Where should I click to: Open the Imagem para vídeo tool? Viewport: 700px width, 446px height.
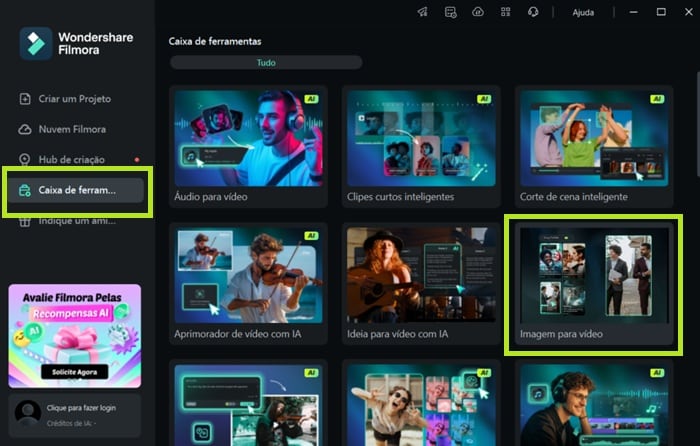pos(594,283)
